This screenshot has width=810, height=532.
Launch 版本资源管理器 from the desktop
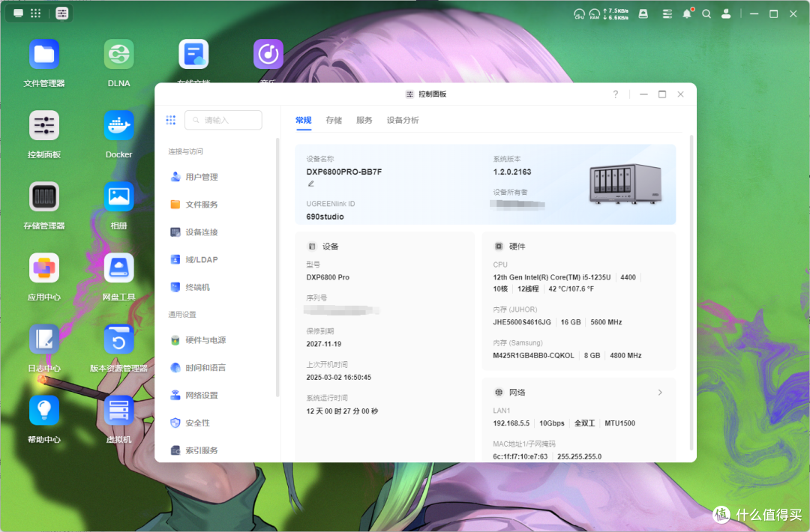tap(118, 339)
